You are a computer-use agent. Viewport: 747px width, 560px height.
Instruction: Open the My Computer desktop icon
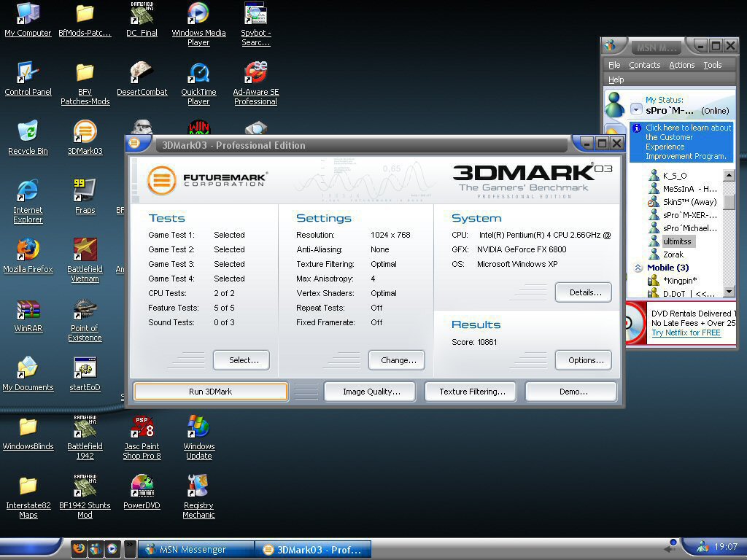(x=28, y=20)
